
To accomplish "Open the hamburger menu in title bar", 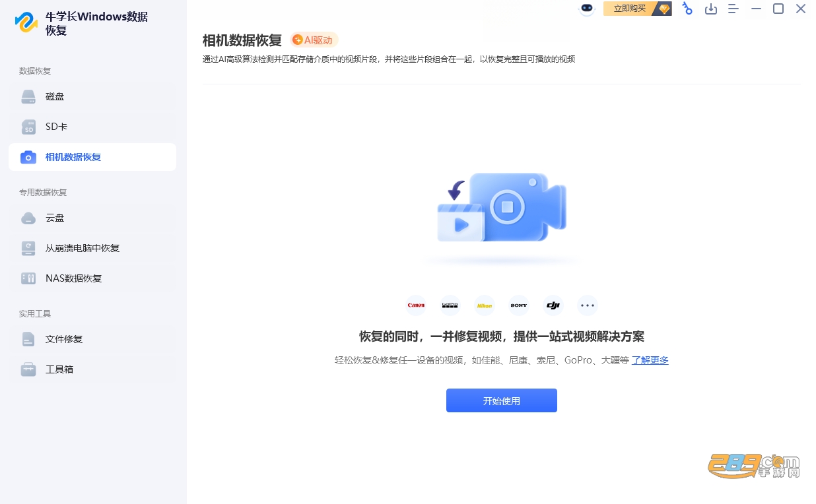I will pyautogui.click(x=733, y=9).
